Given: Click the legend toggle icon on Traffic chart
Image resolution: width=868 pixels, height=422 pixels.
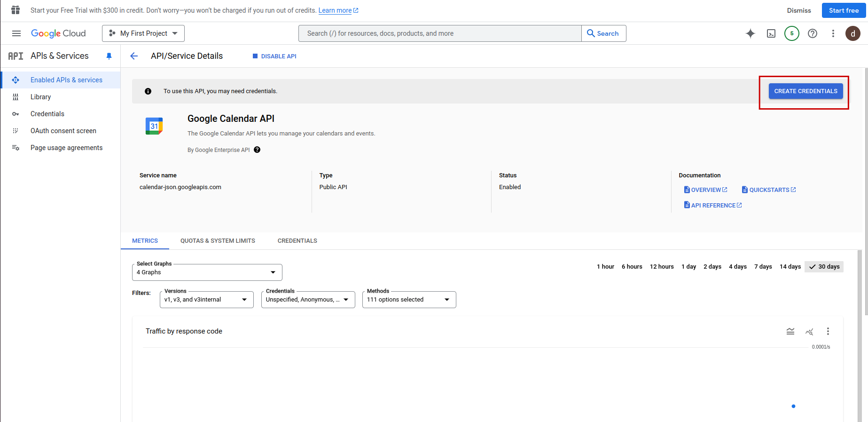Looking at the screenshot, I should point(790,332).
